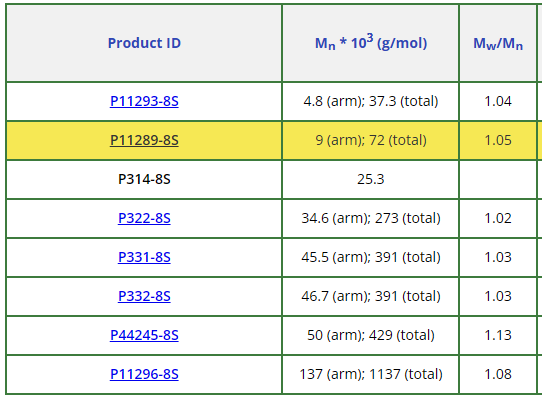
Task: Select the 45.5 (arm); 391 (total) cell
Action: 371,257
